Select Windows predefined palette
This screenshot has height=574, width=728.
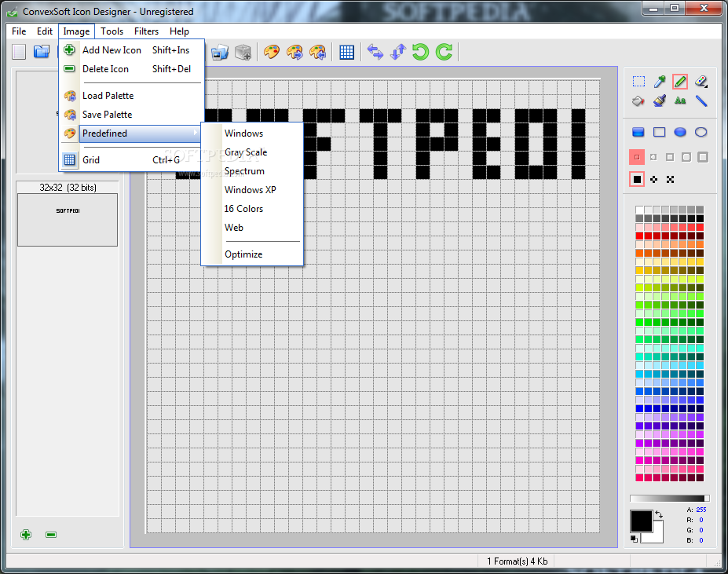point(252,133)
